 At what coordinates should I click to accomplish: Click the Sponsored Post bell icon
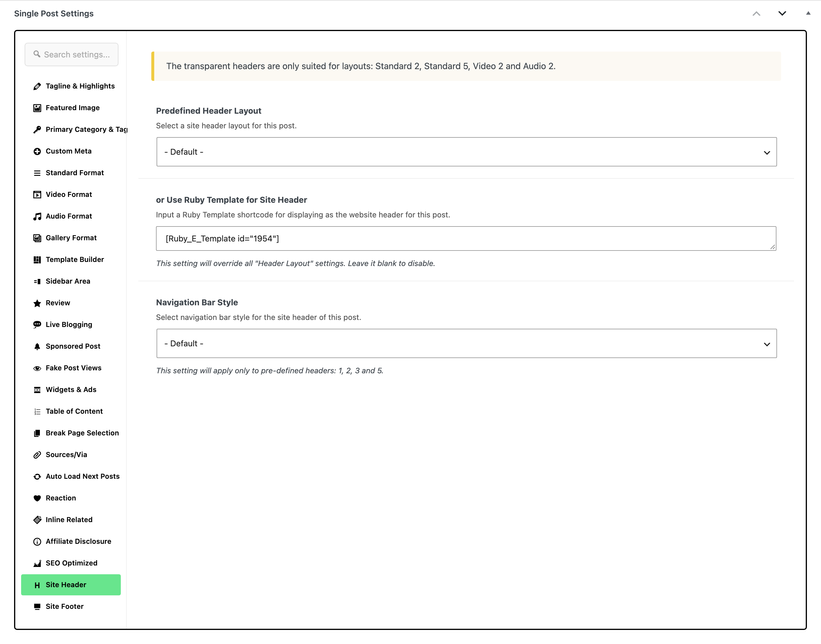tap(37, 347)
